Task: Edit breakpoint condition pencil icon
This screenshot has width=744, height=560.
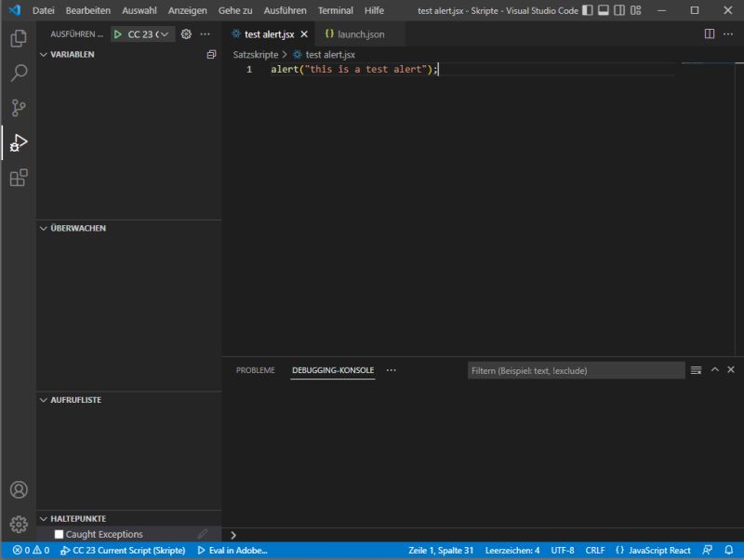Action: point(203,534)
